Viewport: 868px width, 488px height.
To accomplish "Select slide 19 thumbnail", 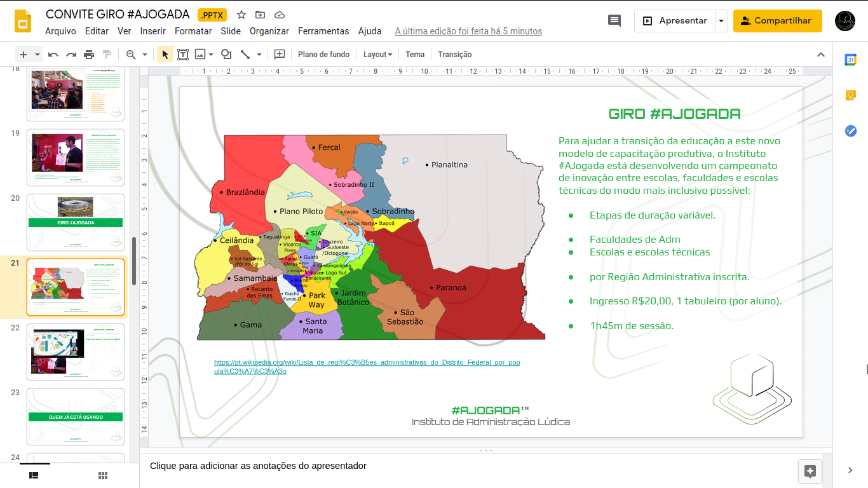I will click(x=76, y=158).
